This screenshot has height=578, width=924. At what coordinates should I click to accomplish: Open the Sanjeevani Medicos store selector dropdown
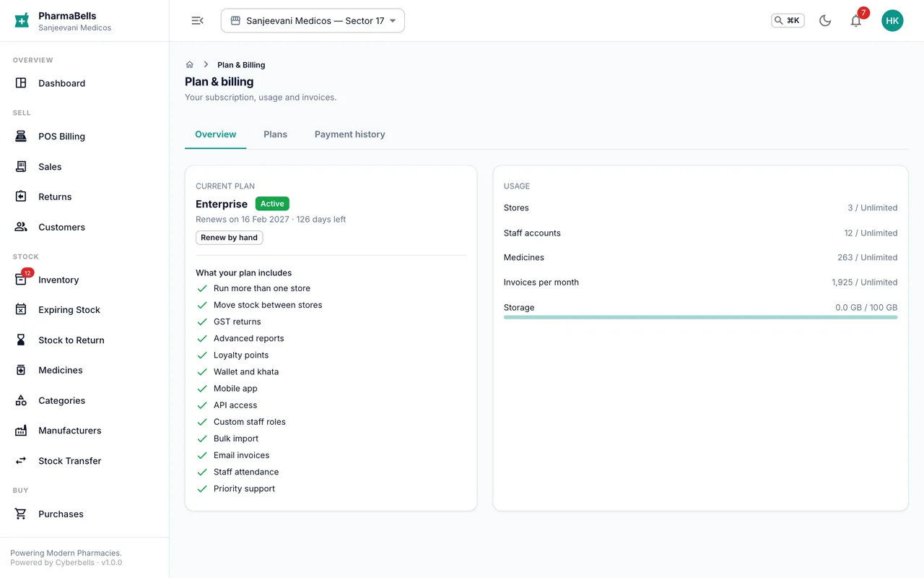click(313, 21)
